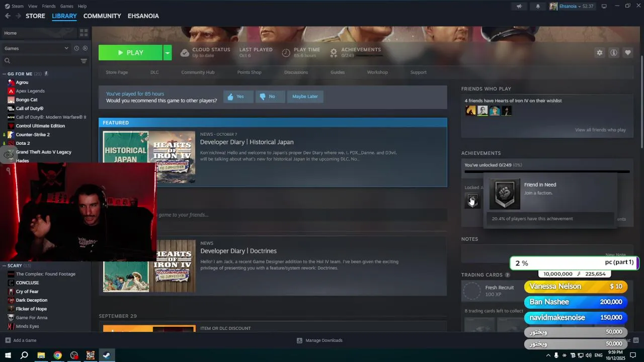
Task: Open Chrome from the taskbar
Action: 58,355
